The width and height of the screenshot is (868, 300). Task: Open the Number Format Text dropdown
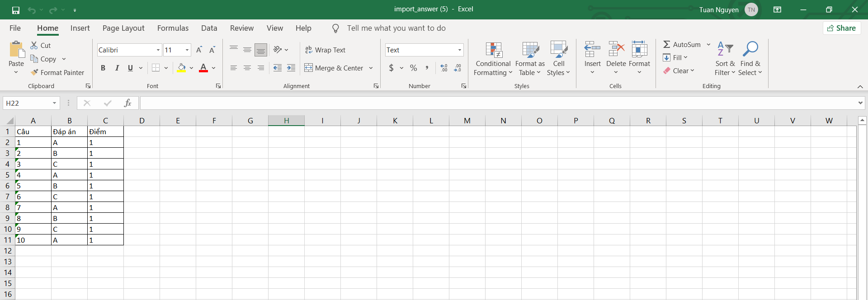coord(460,50)
